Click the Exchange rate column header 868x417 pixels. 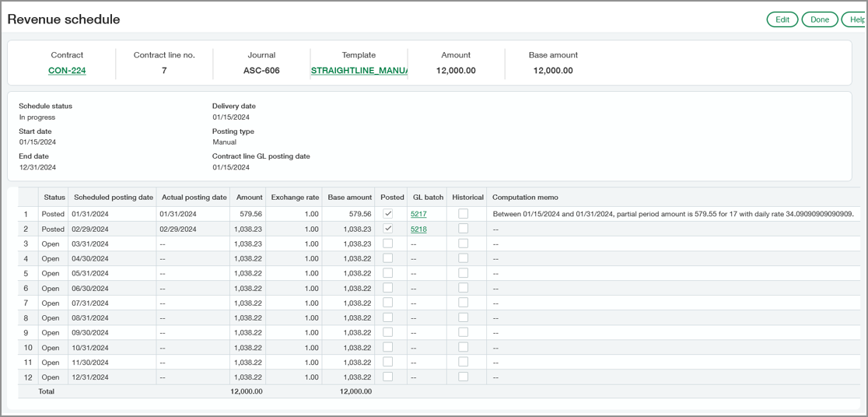click(294, 198)
